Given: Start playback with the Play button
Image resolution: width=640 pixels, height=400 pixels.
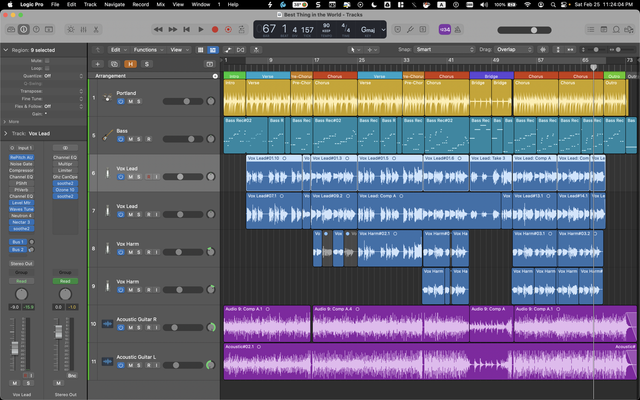Looking at the screenshot, I should coord(200,29).
